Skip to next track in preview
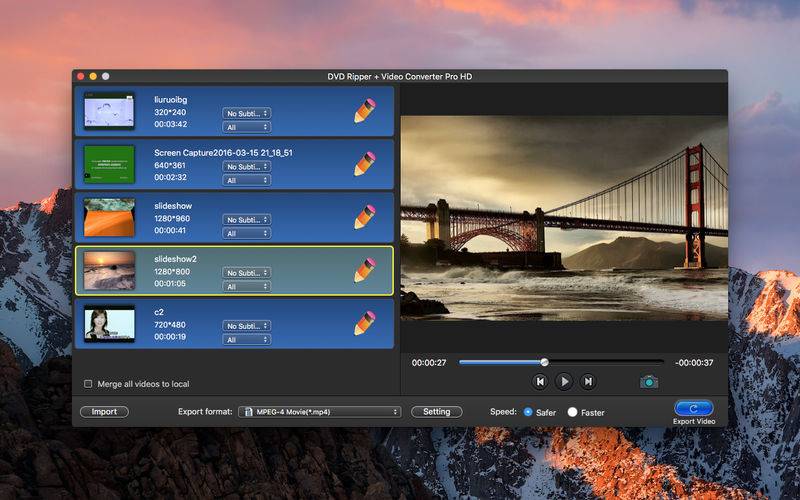The width and height of the screenshot is (800, 500). [588, 382]
